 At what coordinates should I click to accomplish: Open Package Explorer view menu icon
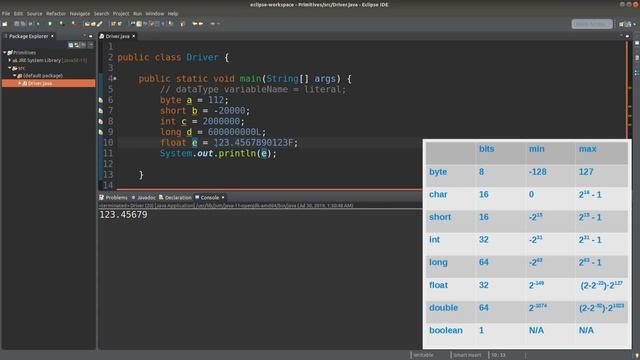click(x=91, y=45)
